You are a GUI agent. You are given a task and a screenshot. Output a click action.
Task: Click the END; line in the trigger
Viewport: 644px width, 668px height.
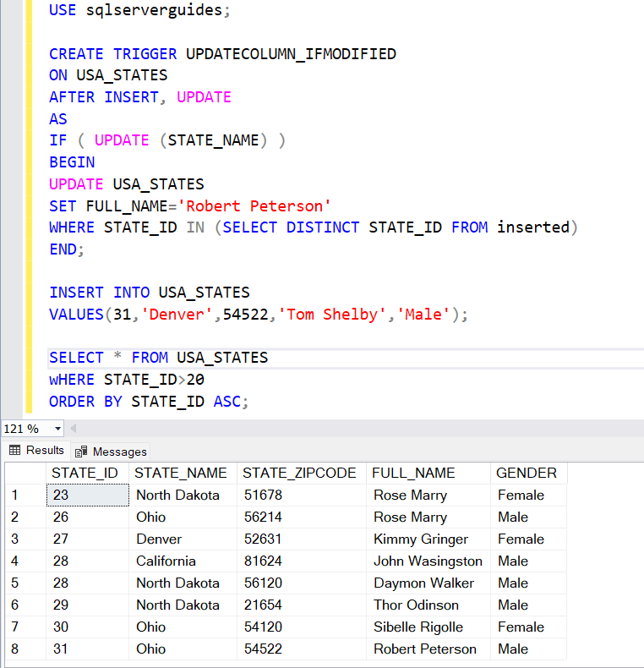coord(67,249)
